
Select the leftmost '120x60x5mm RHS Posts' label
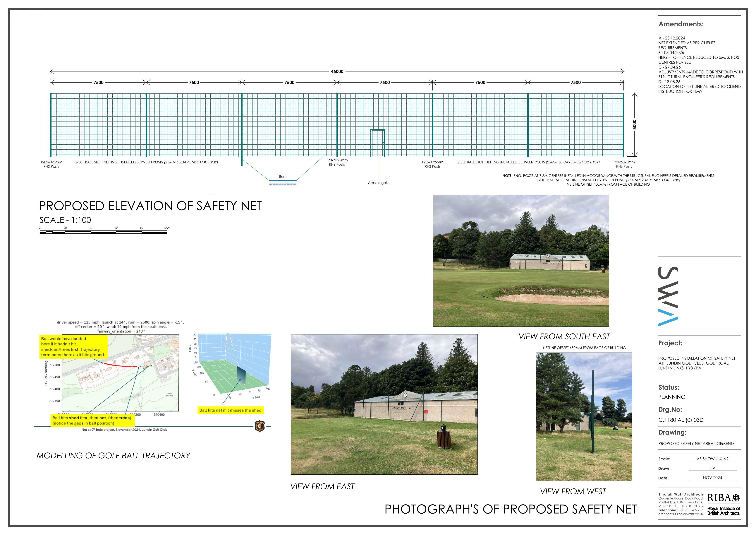click(51, 164)
